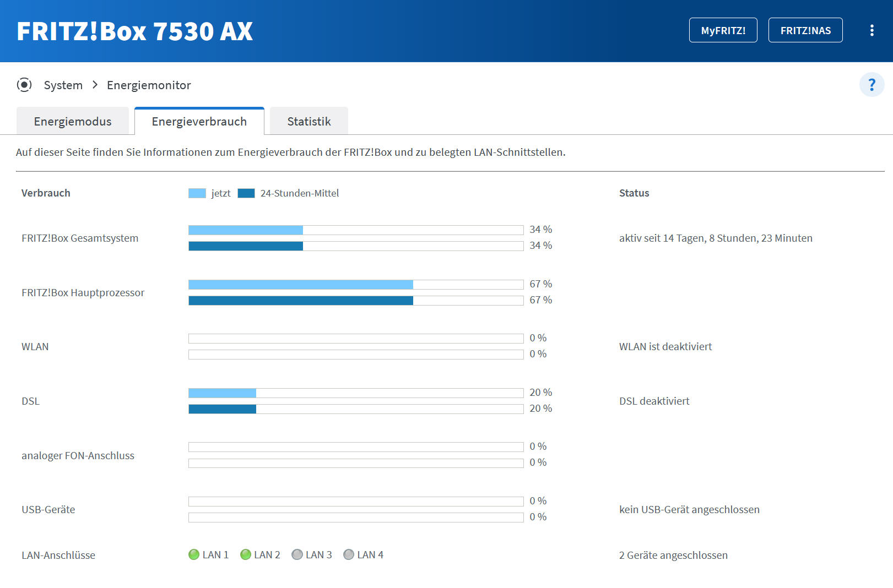Click the light blue 'jetzt' legend swatch
This screenshot has width=893, height=588.
tap(197, 193)
